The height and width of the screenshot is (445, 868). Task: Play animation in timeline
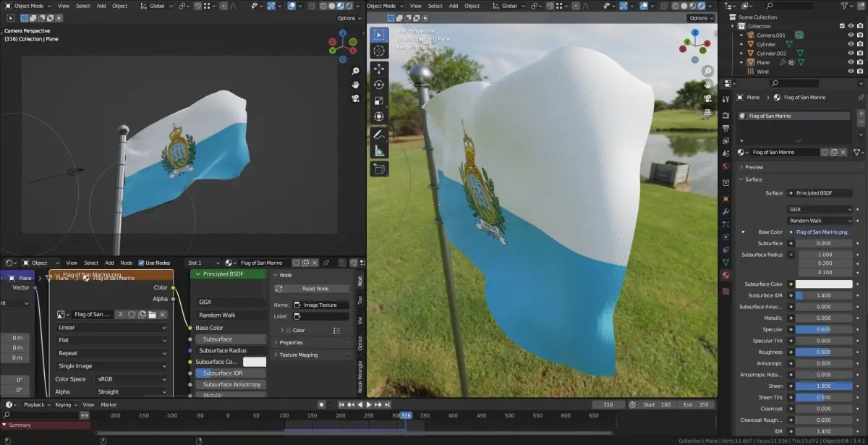tap(369, 404)
